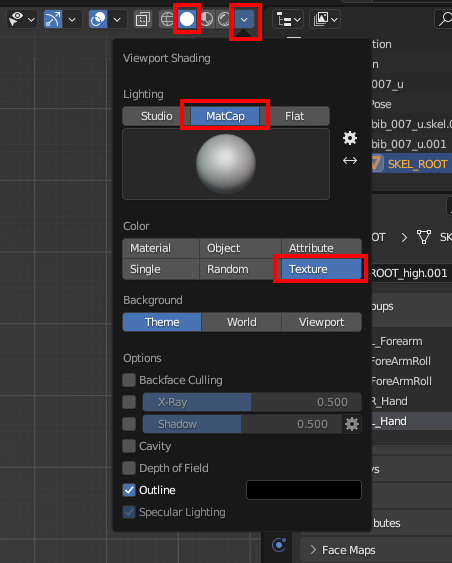Viewport: 452px width, 563px height.
Task: Select Studio lighting option
Action: pyautogui.click(x=157, y=116)
